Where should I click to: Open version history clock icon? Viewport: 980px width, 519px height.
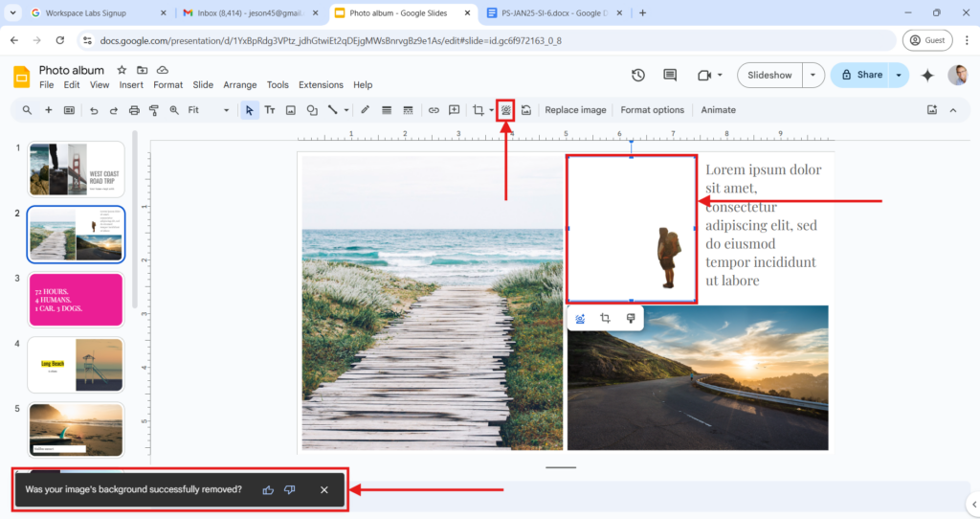coord(638,75)
